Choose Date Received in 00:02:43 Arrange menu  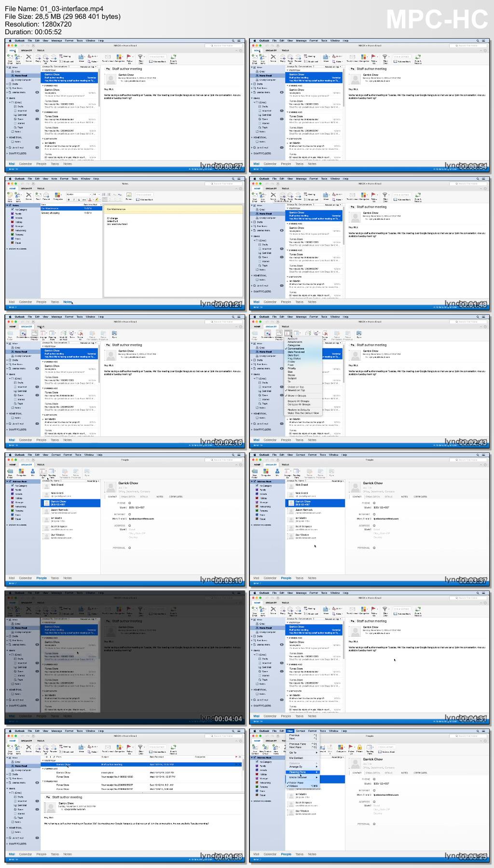[x=296, y=352]
